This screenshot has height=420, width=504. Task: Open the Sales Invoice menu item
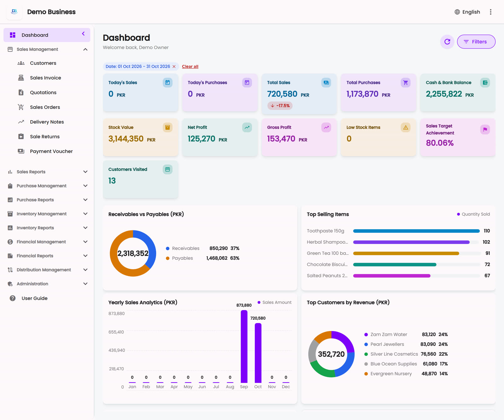tap(47, 78)
